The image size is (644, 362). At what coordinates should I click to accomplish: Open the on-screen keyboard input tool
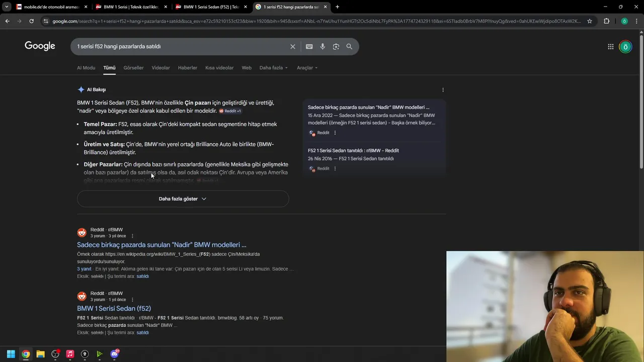(x=309, y=46)
